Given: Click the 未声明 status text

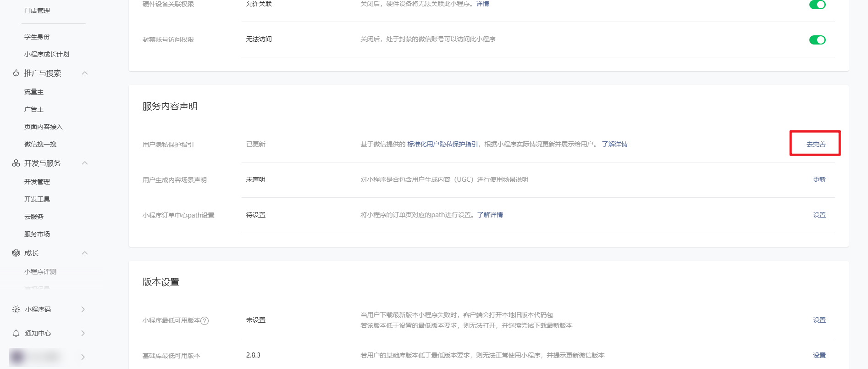Looking at the screenshot, I should [x=256, y=179].
